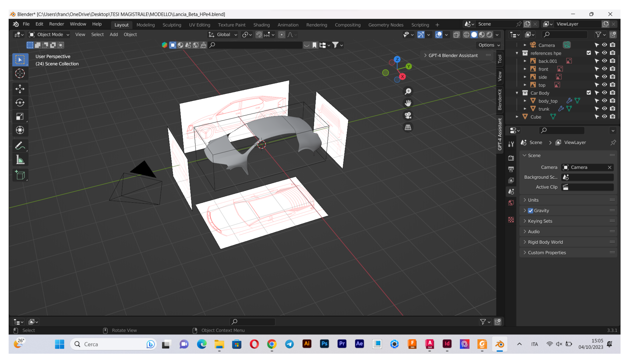Uncheck the Gravity checkbox

(530, 210)
